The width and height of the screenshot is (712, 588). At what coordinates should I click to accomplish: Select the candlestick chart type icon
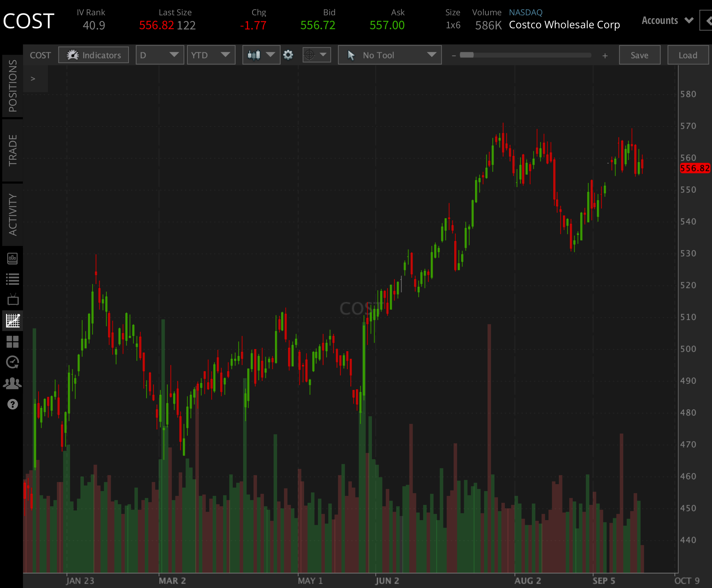pos(254,55)
